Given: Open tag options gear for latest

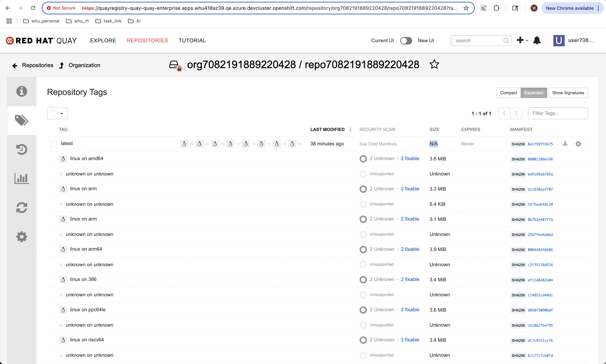Looking at the screenshot, I should [578, 144].
